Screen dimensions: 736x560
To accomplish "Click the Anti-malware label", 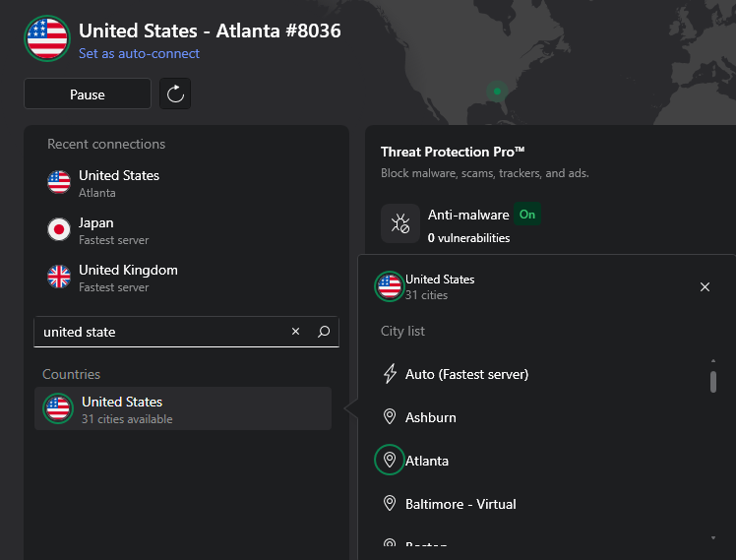I will 468,215.
